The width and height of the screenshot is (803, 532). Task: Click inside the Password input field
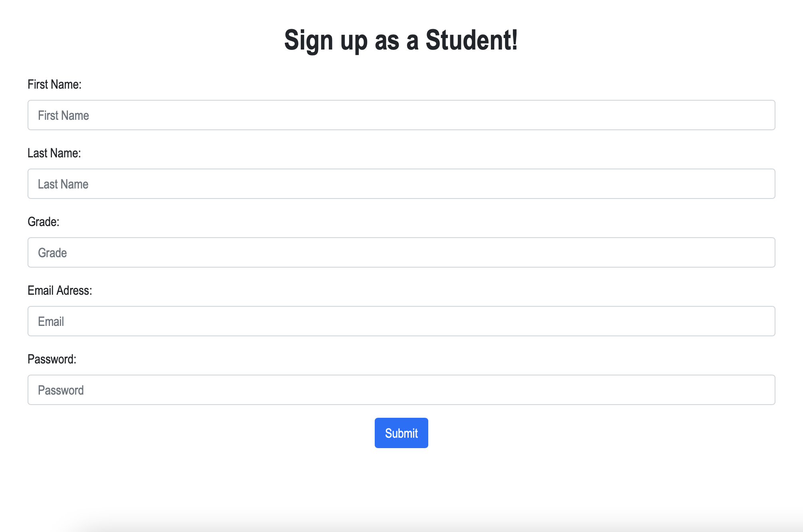click(401, 390)
